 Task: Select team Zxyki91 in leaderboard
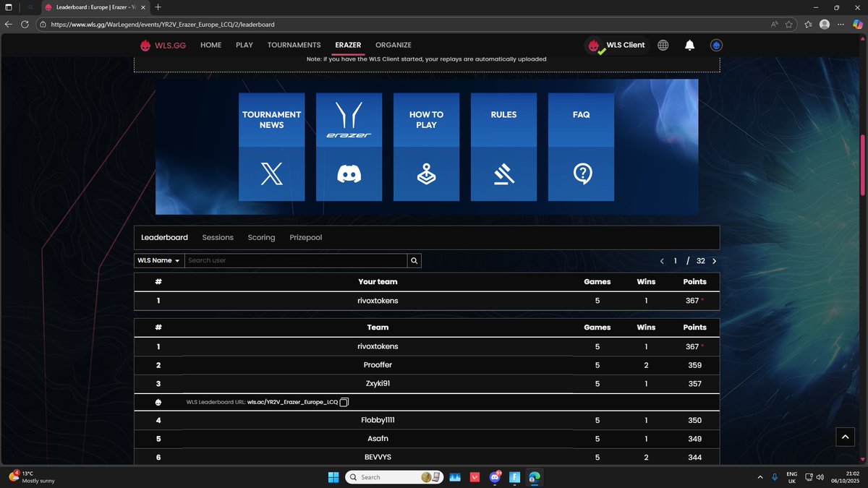click(x=378, y=384)
